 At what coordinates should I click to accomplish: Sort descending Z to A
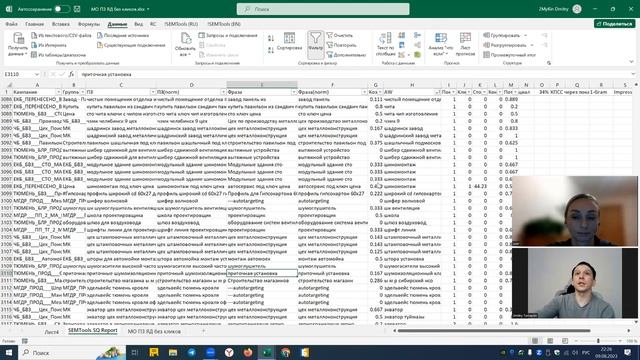tap(271, 50)
